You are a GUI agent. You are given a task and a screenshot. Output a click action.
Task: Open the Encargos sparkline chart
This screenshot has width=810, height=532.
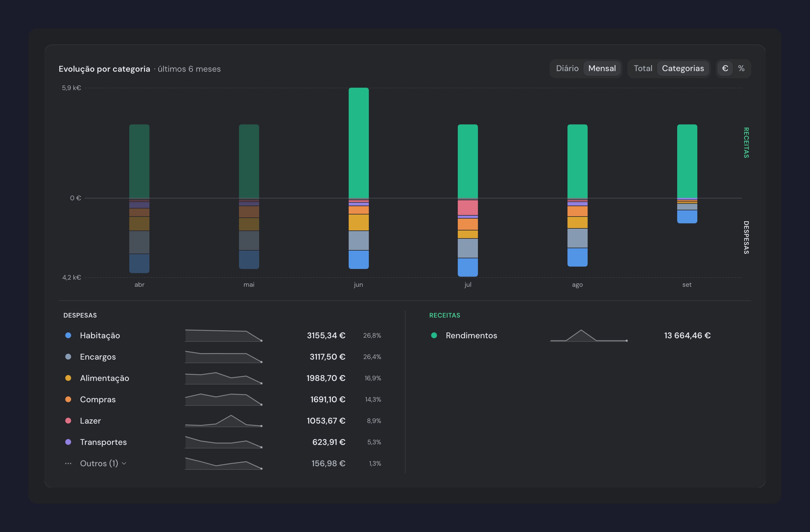pos(224,357)
